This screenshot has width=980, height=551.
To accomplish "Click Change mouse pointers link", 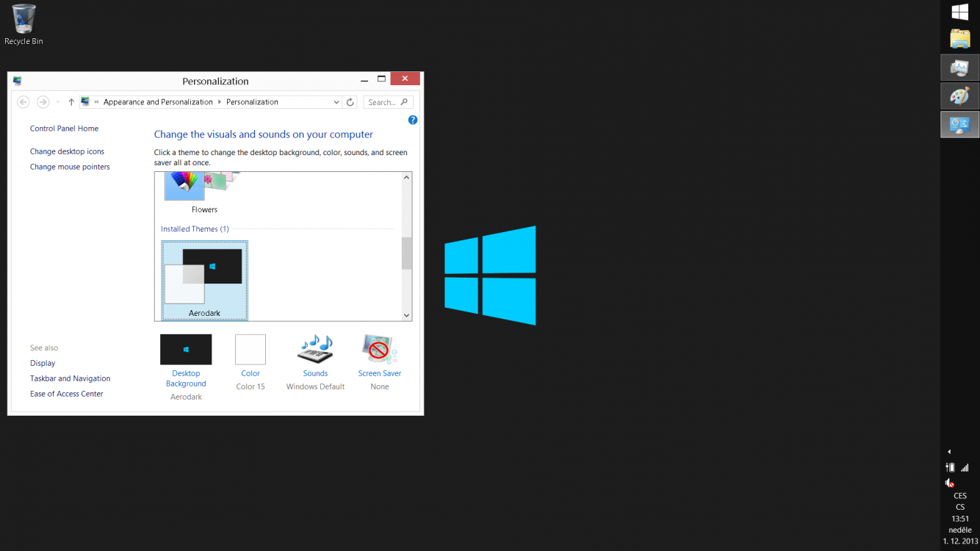I will coord(70,167).
